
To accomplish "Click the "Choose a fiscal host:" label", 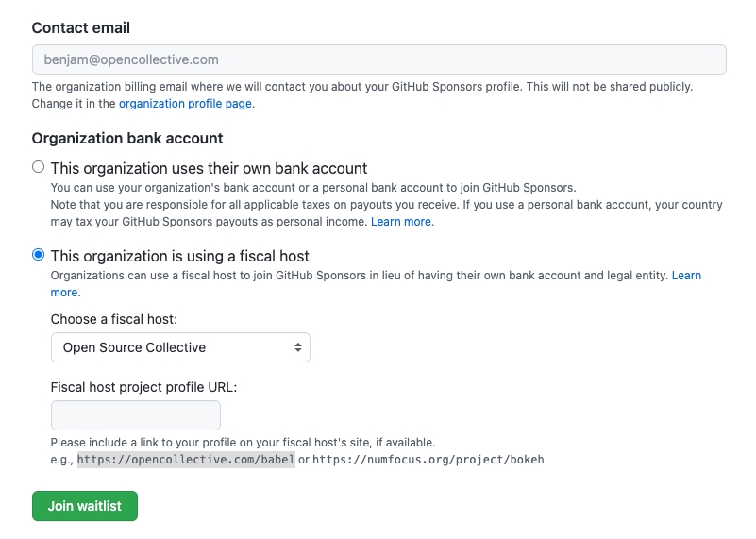I will point(114,319).
